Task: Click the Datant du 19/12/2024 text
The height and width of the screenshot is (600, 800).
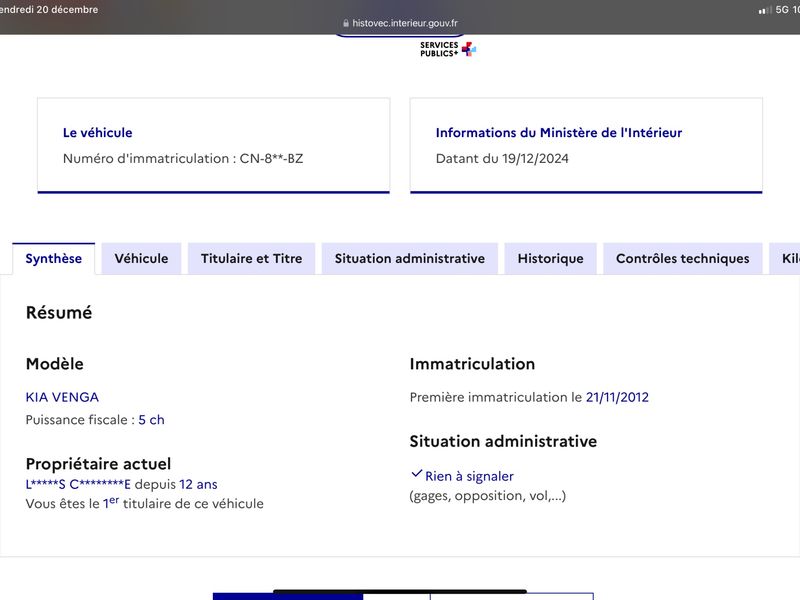Action: tap(502, 159)
